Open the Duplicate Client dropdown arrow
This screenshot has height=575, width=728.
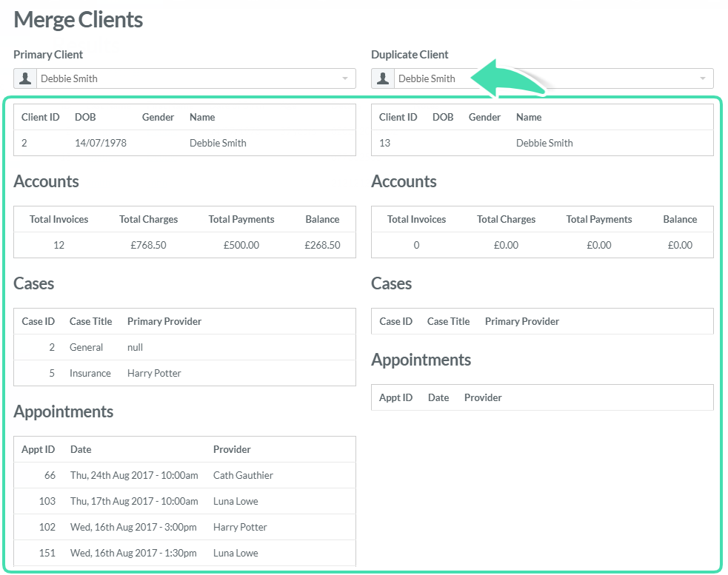tap(703, 78)
